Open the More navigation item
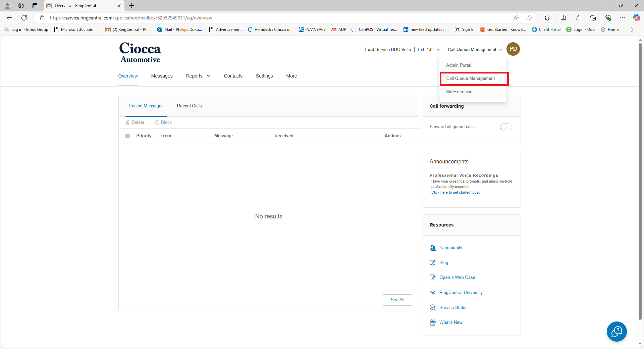644x349 pixels. pyautogui.click(x=291, y=76)
